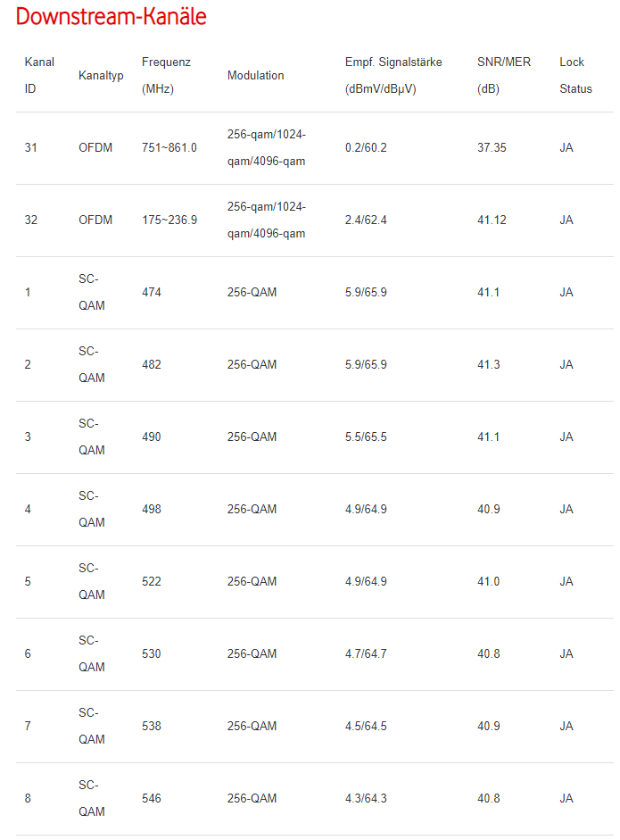
Task: Click the Modulation column header
Action: click(256, 76)
